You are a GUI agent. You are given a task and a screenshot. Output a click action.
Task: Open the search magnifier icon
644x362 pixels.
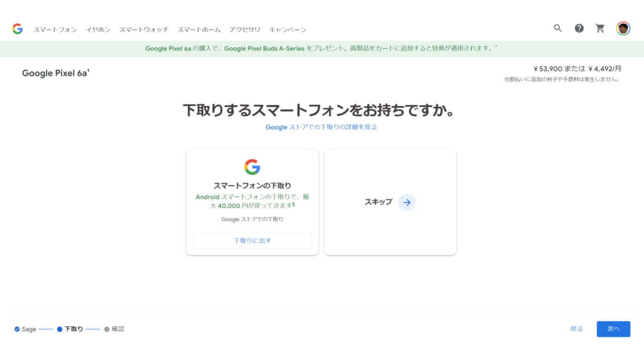point(557,28)
